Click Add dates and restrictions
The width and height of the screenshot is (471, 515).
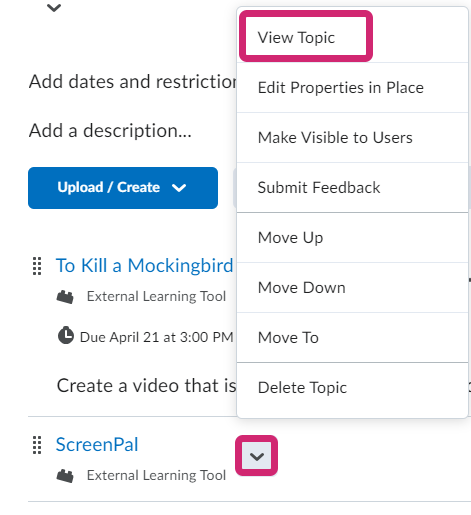click(133, 82)
